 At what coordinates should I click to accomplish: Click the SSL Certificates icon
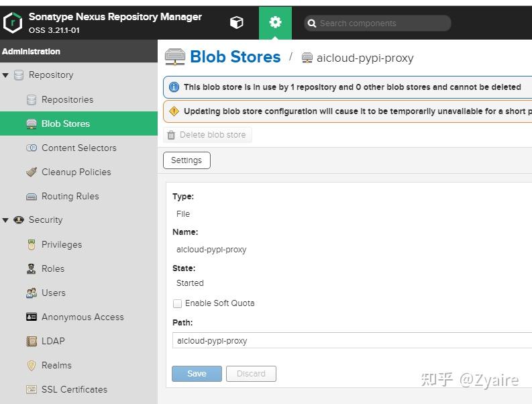pyautogui.click(x=32, y=389)
